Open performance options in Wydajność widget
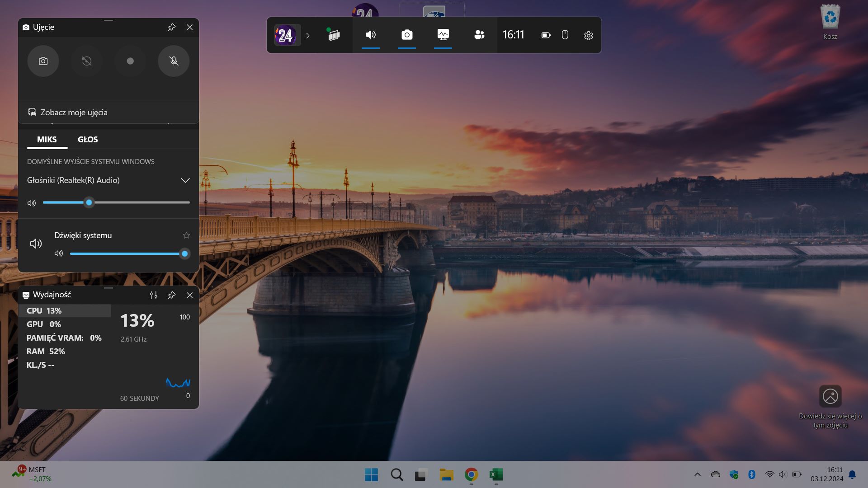 (154, 295)
